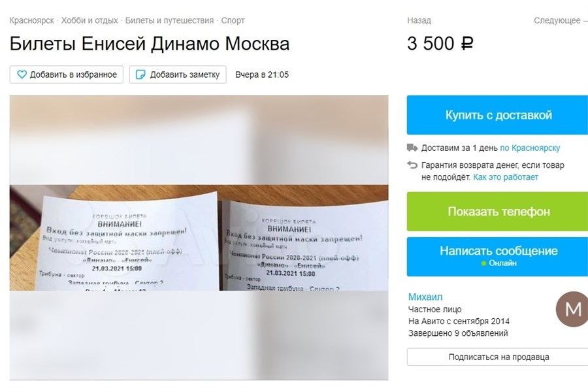The width and height of the screenshot is (588, 392).
Task: Go to Хобби и отдых category
Action: pyautogui.click(x=90, y=21)
